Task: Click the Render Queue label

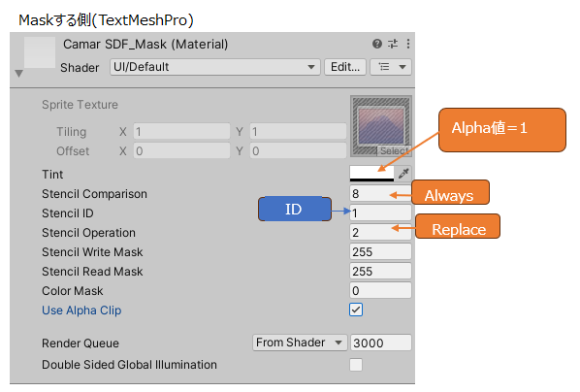Action: pos(81,343)
